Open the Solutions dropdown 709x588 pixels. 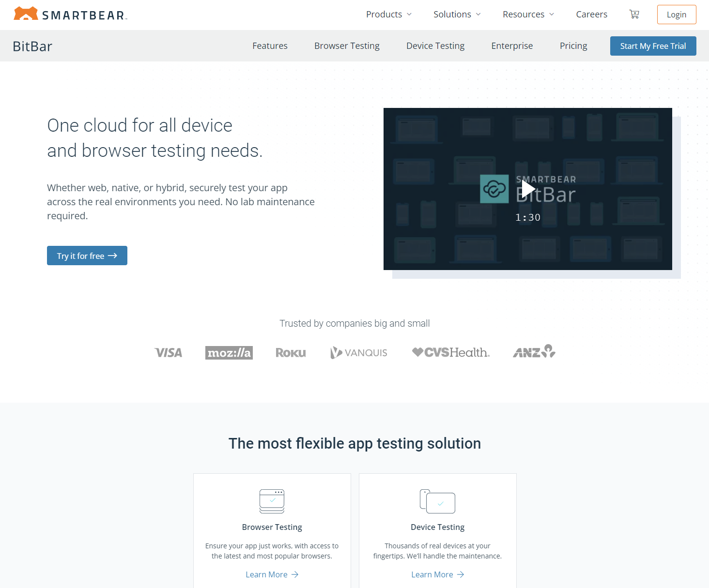456,14
